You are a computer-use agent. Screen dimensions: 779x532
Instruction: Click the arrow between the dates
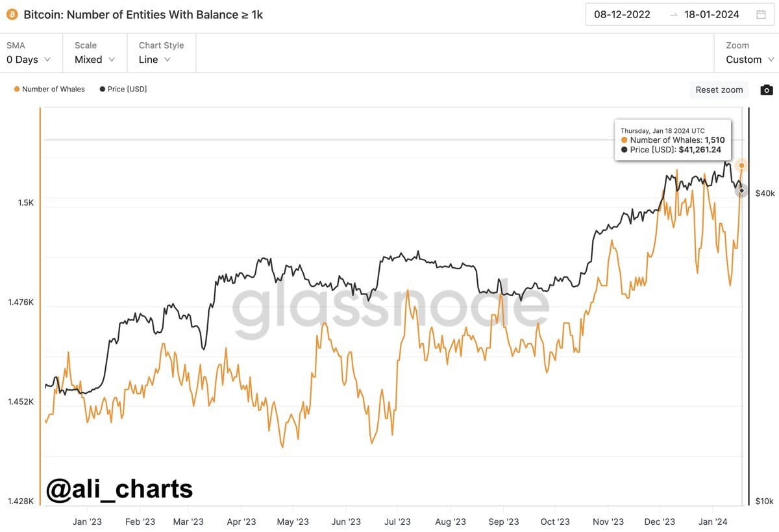point(673,14)
